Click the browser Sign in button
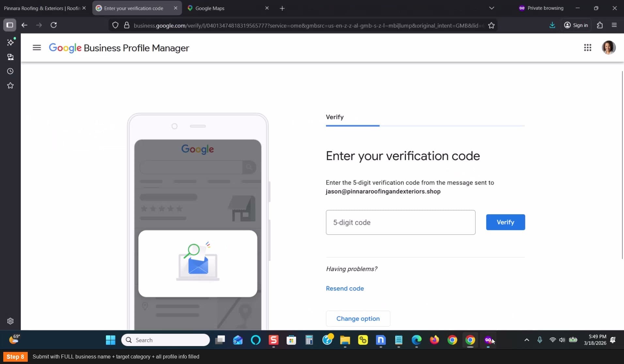This screenshot has width=624, height=364. point(576,25)
